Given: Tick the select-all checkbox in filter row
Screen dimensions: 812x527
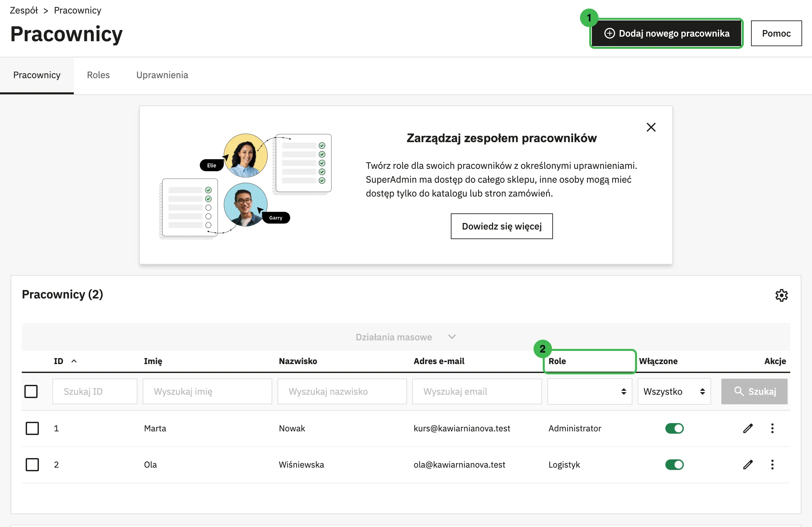Looking at the screenshot, I should pyautogui.click(x=31, y=391).
